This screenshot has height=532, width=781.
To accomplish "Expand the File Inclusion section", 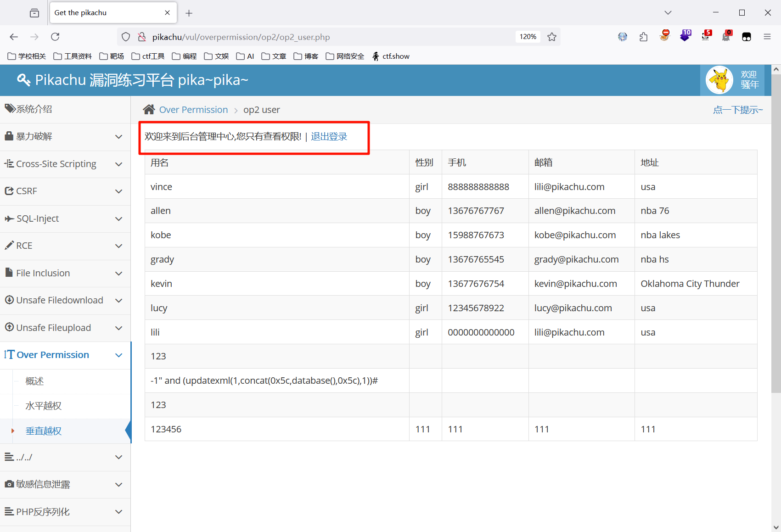I will point(65,273).
